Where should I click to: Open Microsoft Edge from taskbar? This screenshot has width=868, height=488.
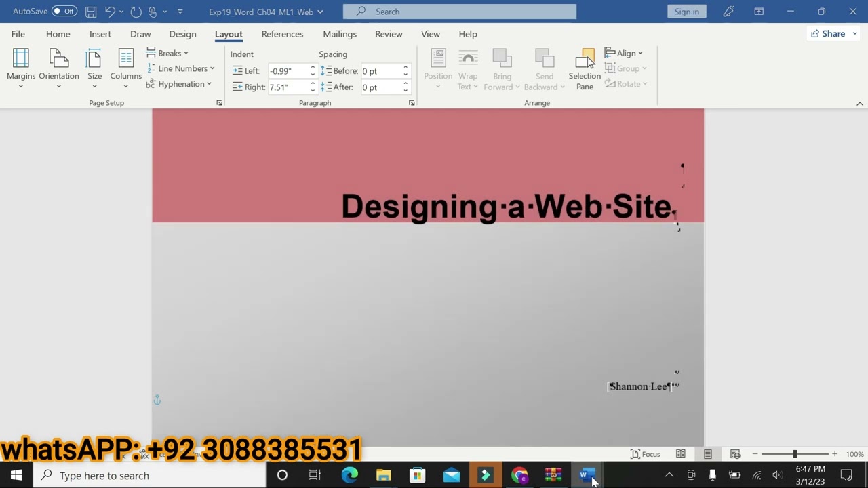pos(349,475)
